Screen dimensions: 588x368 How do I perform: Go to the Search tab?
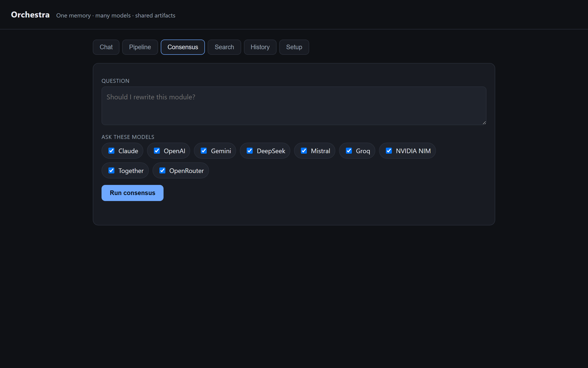pos(224,47)
